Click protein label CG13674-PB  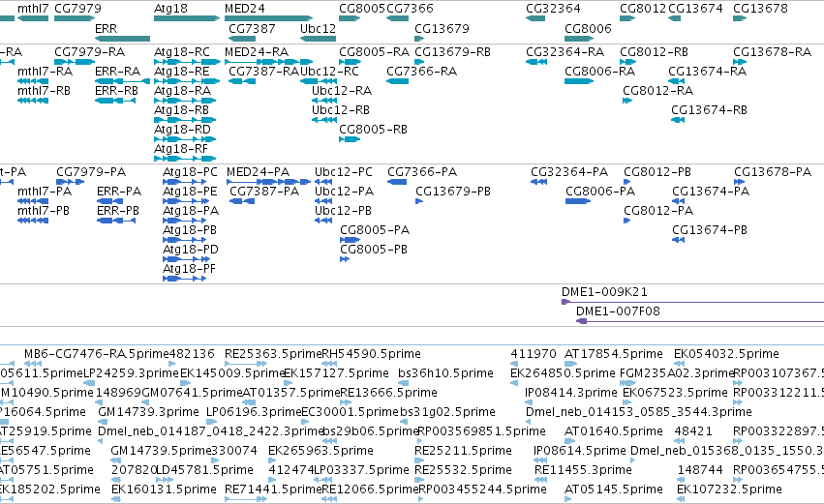710,230
